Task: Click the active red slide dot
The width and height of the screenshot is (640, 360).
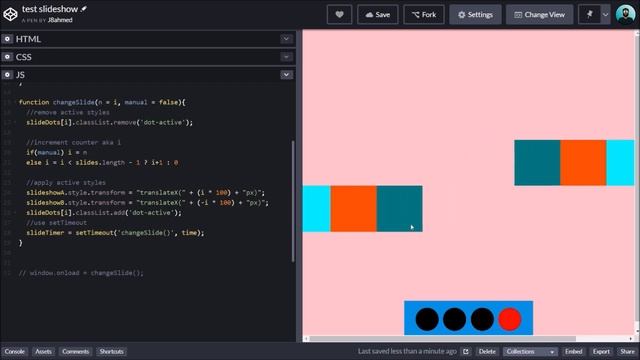Action: [x=510, y=319]
